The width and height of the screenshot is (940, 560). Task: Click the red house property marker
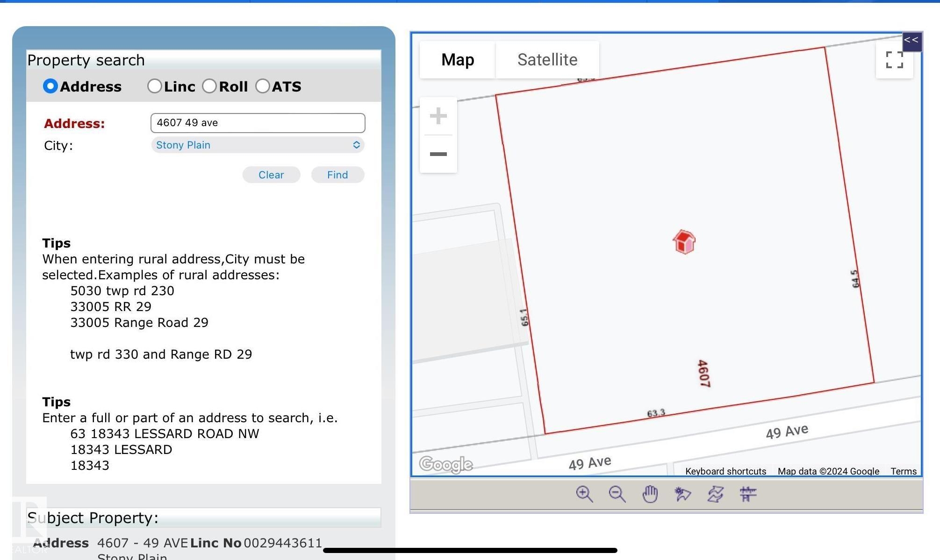684,242
